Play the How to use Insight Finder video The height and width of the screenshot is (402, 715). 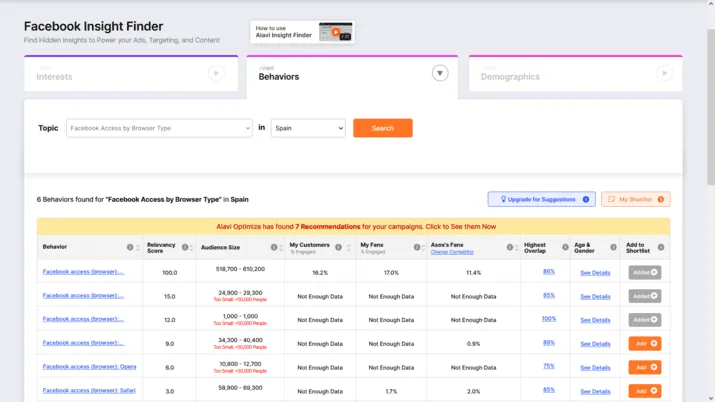336,32
